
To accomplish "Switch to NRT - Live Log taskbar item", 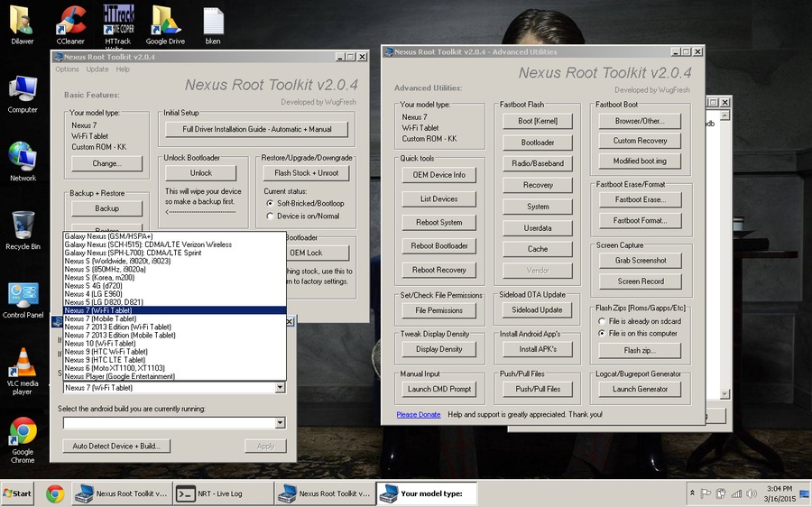I will pyautogui.click(x=223, y=493).
